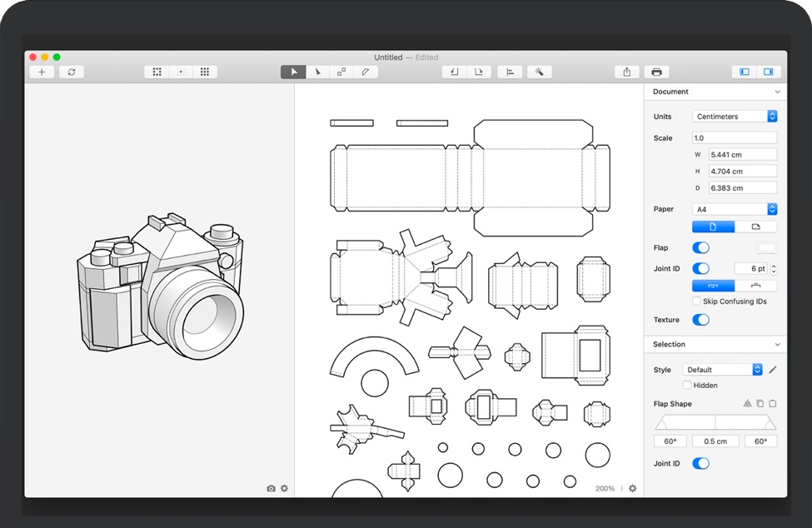The width and height of the screenshot is (812, 528).
Task: Enable the Skip Confusing IDs checkbox
Action: click(696, 301)
